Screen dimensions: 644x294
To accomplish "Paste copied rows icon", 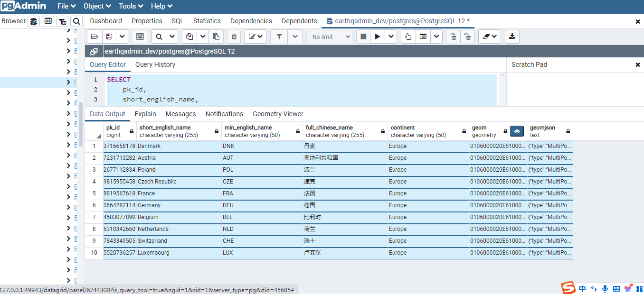I will [x=216, y=37].
